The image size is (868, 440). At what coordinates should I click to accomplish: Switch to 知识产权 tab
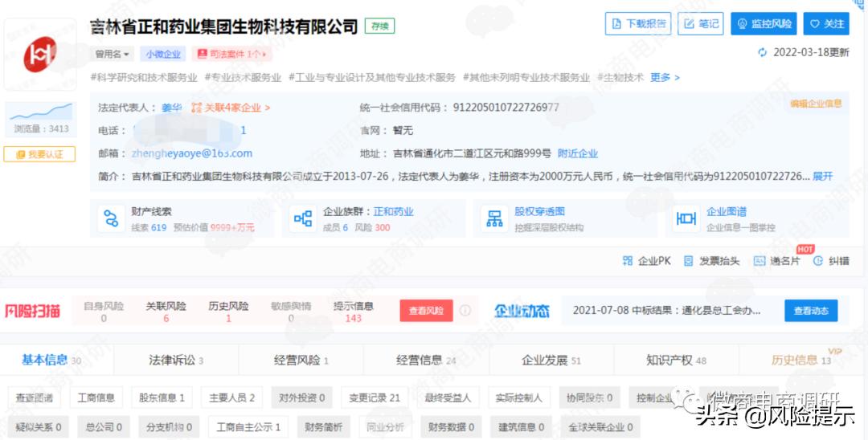tap(677, 361)
